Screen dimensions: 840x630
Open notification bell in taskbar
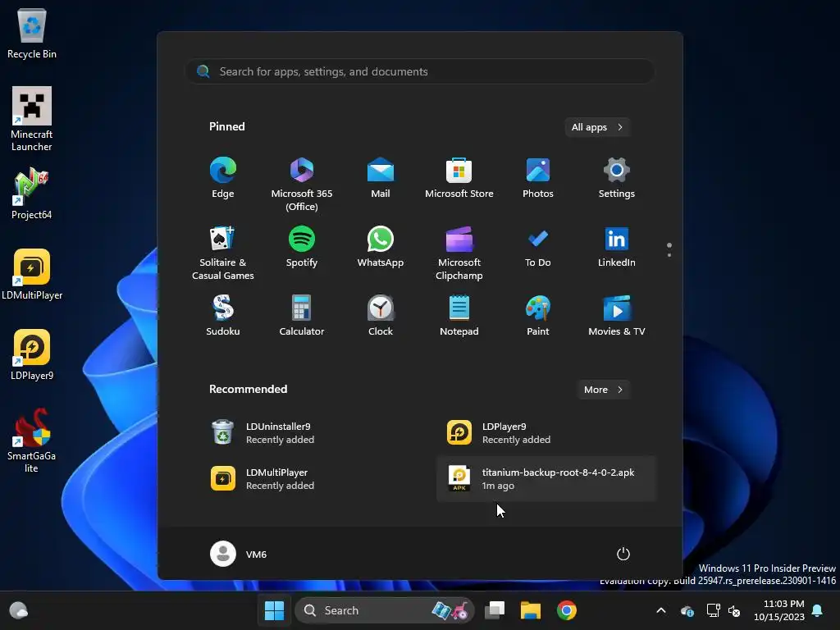817,610
